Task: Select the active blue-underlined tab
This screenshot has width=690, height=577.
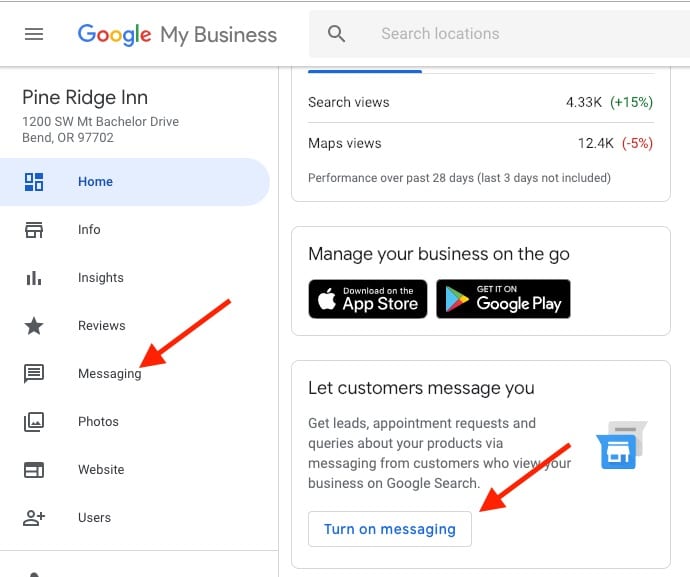Action: (x=365, y=70)
